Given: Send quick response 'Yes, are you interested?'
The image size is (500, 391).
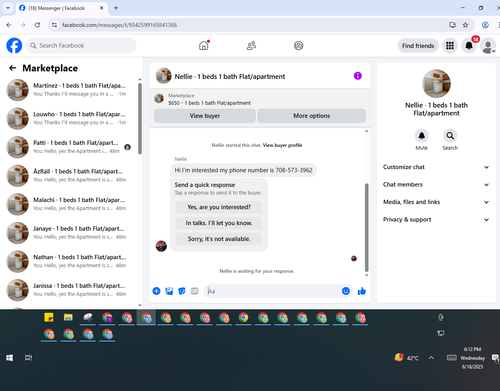Looking at the screenshot, I should pyautogui.click(x=219, y=207).
